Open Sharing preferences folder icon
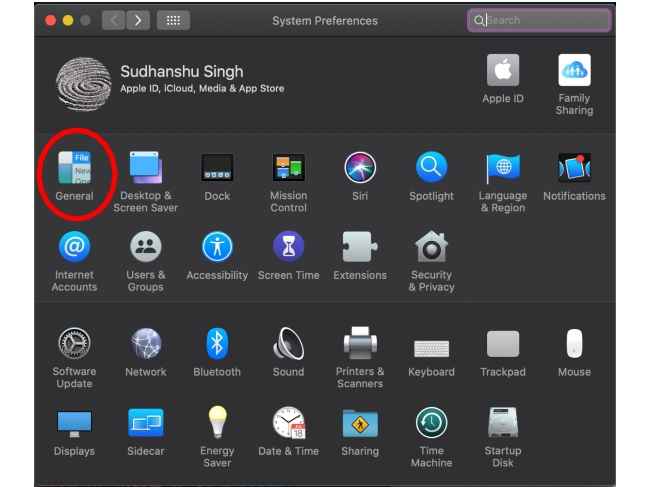This screenshot has width=650, height=487. pos(360,423)
